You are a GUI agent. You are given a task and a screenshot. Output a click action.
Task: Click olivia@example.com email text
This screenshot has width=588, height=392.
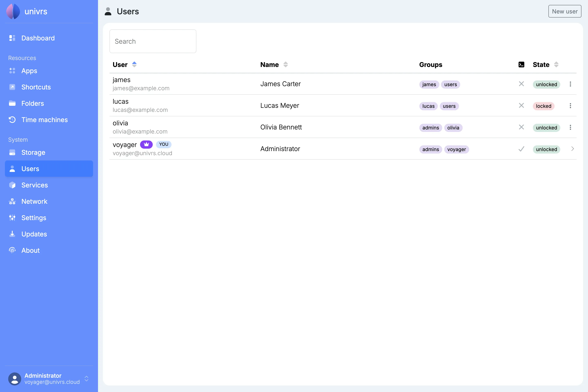140,131
